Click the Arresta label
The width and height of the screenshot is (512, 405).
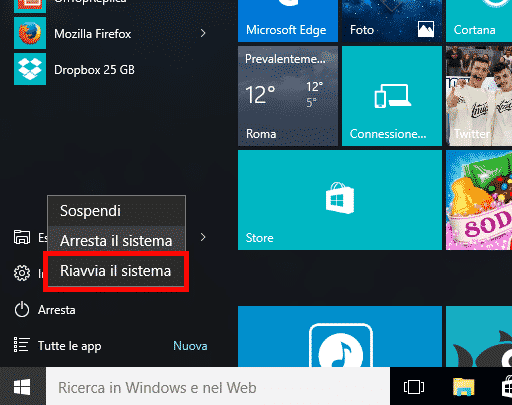click(57, 310)
